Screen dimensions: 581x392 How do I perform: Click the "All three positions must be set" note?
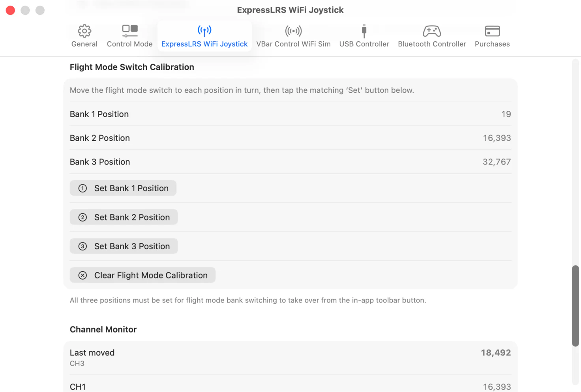pos(248,300)
